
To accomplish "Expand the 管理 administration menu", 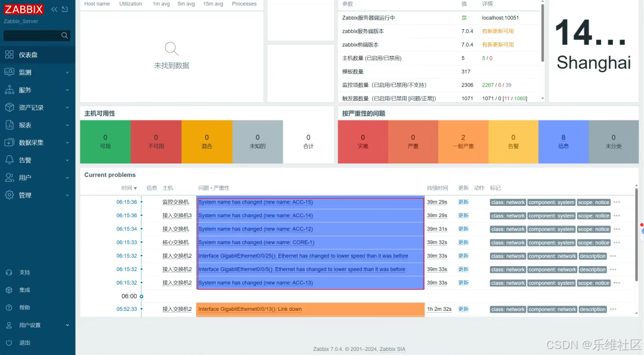I will [38, 195].
